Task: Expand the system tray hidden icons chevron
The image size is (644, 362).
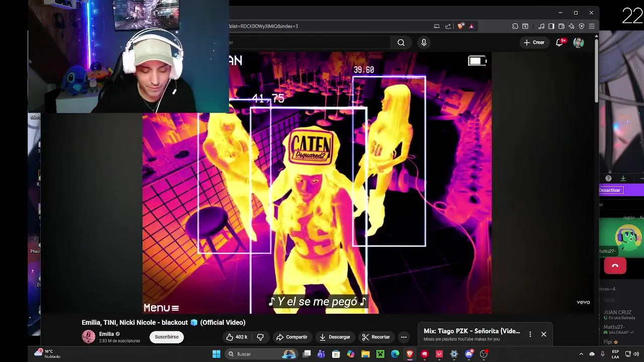Action: pos(581,354)
